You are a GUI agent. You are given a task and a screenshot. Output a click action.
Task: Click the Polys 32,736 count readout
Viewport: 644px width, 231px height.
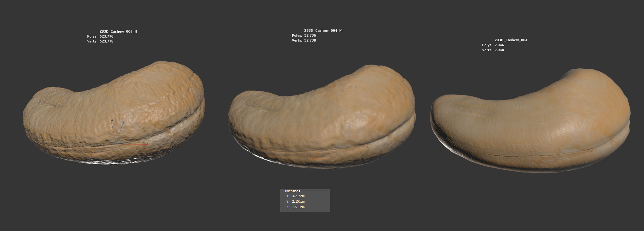tap(310, 35)
